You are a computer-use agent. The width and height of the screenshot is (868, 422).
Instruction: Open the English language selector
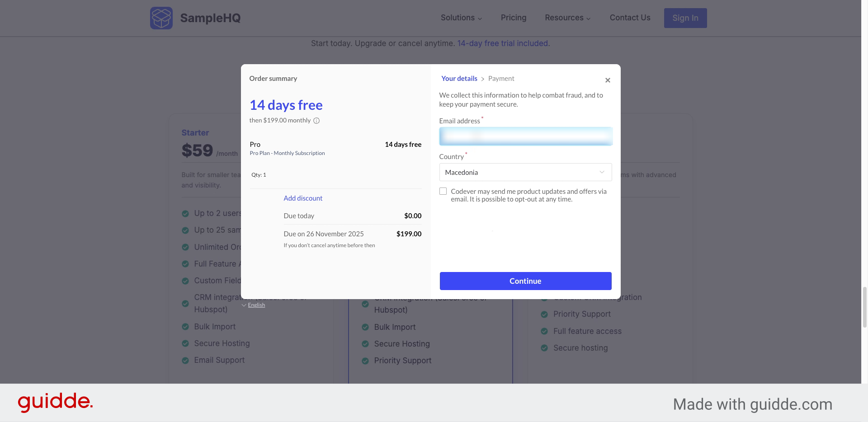tap(256, 305)
